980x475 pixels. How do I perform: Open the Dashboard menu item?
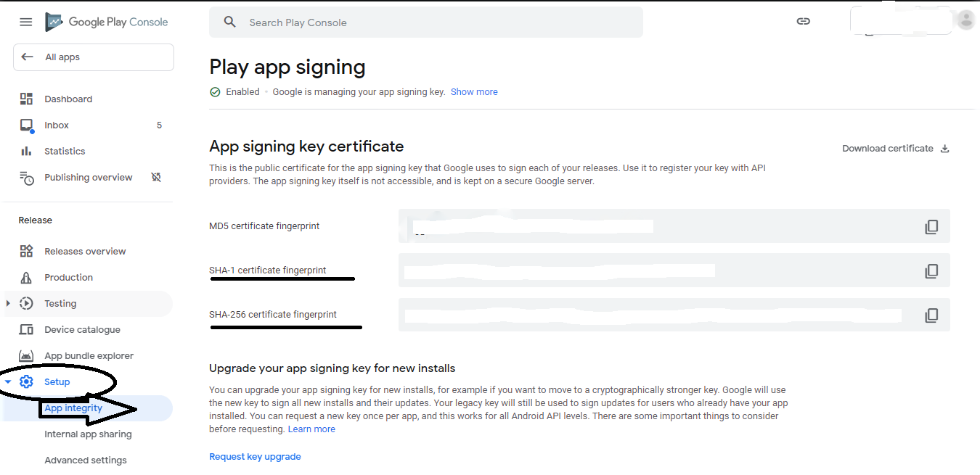(x=68, y=99)
